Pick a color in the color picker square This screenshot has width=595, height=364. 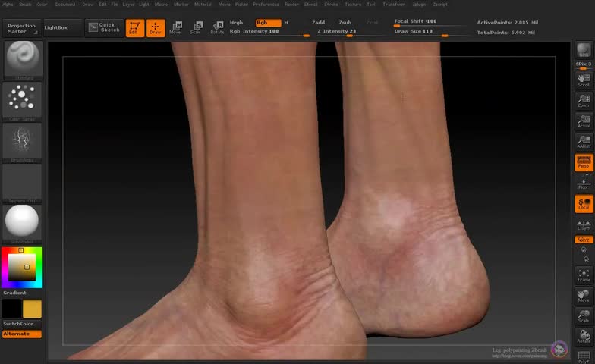22,267
